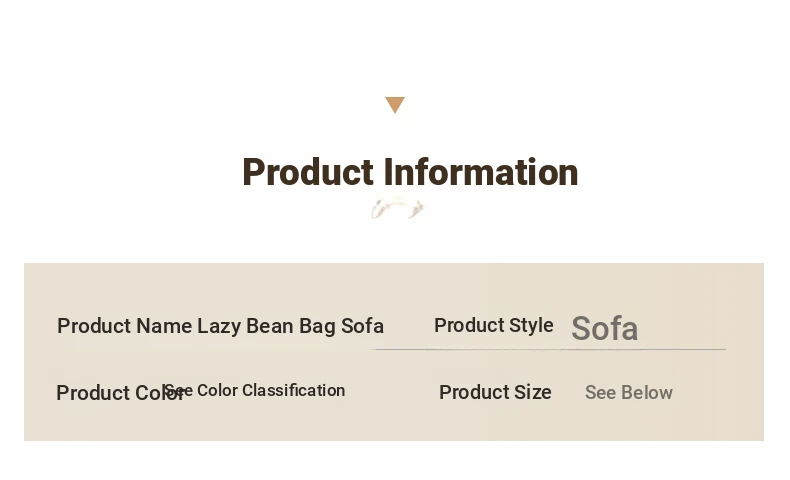790x480 pixels.
Task: Click the word Size in Product Size
Action: pos(533,392)
